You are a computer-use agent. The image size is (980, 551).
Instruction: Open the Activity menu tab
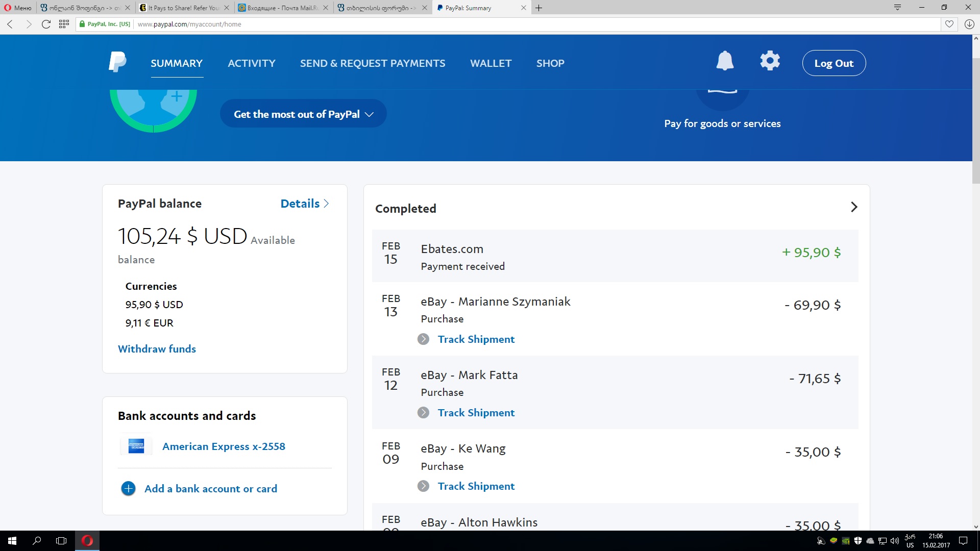click(x=251, y=63)
